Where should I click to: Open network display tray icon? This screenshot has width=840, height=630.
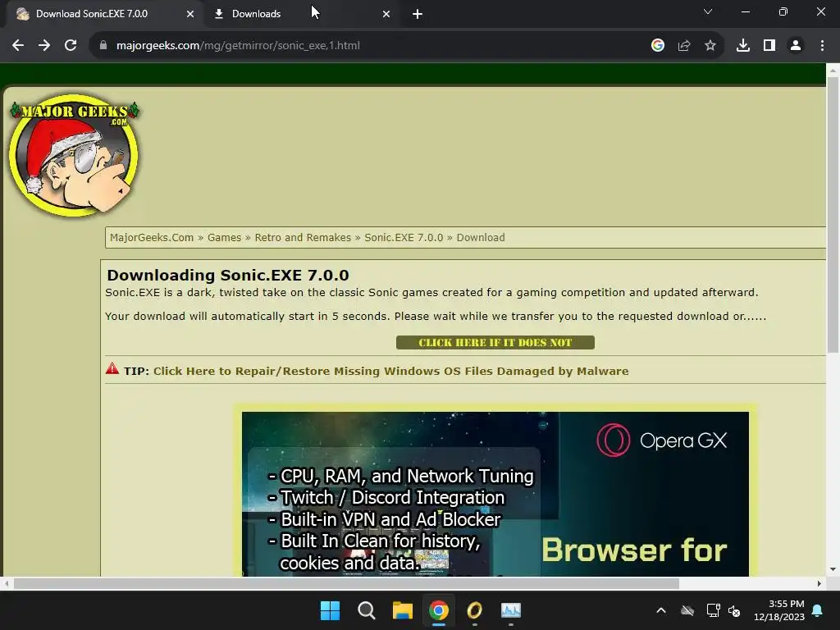pos(713,610)
